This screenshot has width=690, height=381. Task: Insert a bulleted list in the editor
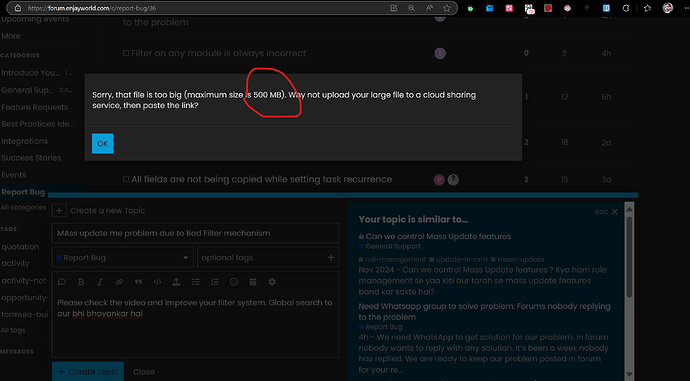point(195,282)
